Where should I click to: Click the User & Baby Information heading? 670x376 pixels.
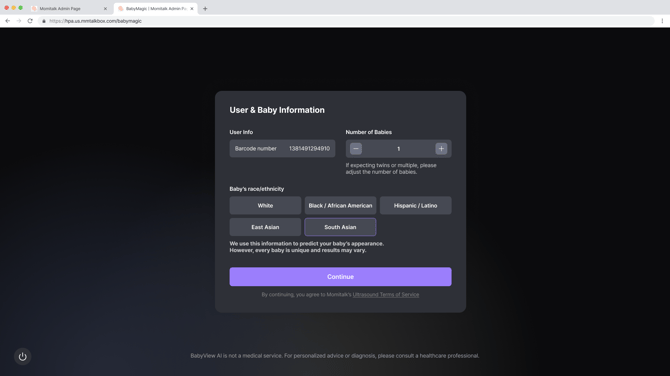tap(277, 110)
